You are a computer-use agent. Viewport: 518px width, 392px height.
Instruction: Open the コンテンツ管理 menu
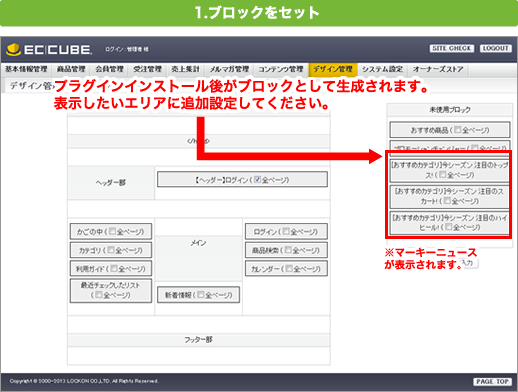(281, 69)
